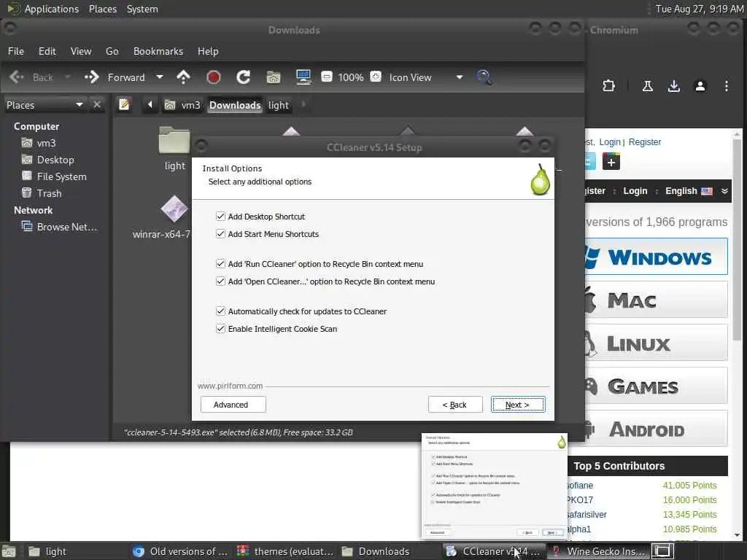
Task: Uncheck Add 'Open CCleaner...' Recycle Bin option
Action: pos(220,281)
